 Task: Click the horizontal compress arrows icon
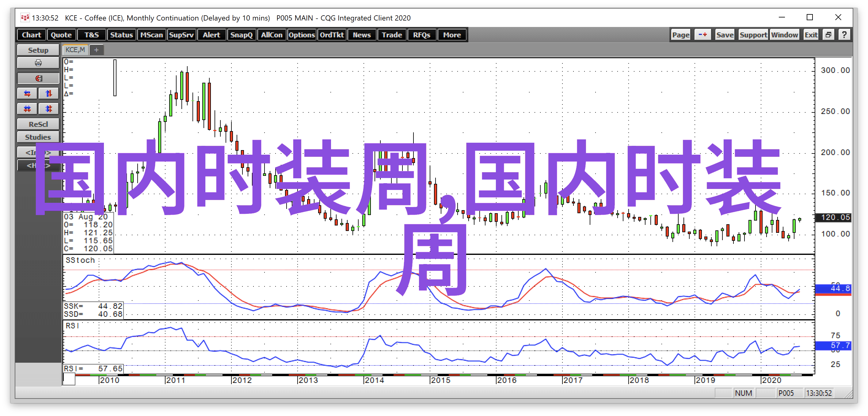(27, 109)
